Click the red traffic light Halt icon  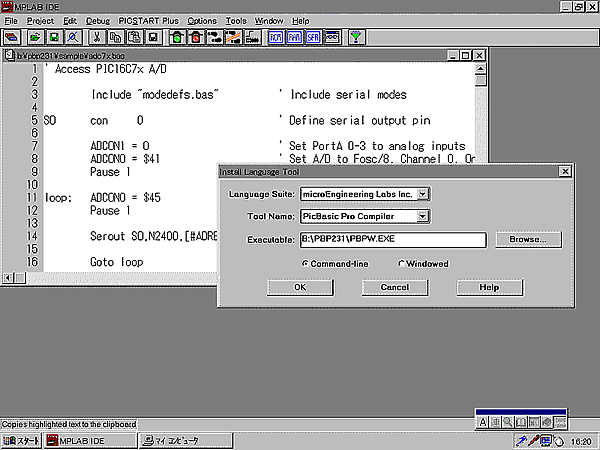click(x=195, y=38)
